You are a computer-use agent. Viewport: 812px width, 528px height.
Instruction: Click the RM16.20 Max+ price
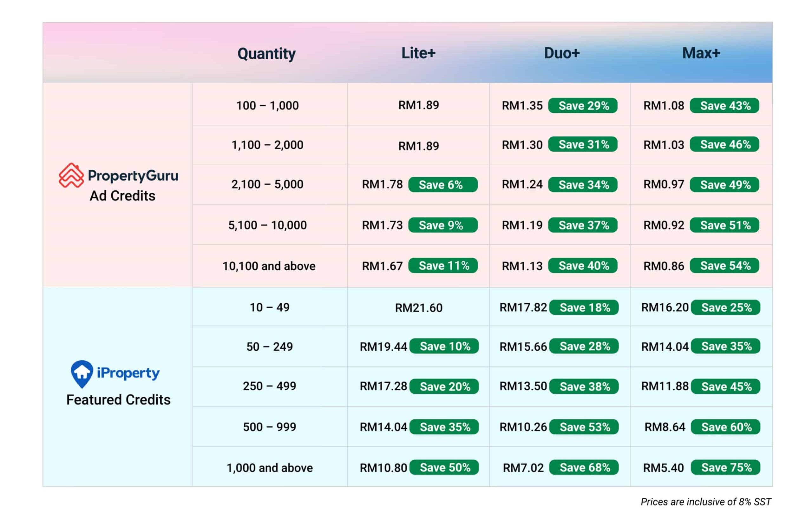[665, 307]
